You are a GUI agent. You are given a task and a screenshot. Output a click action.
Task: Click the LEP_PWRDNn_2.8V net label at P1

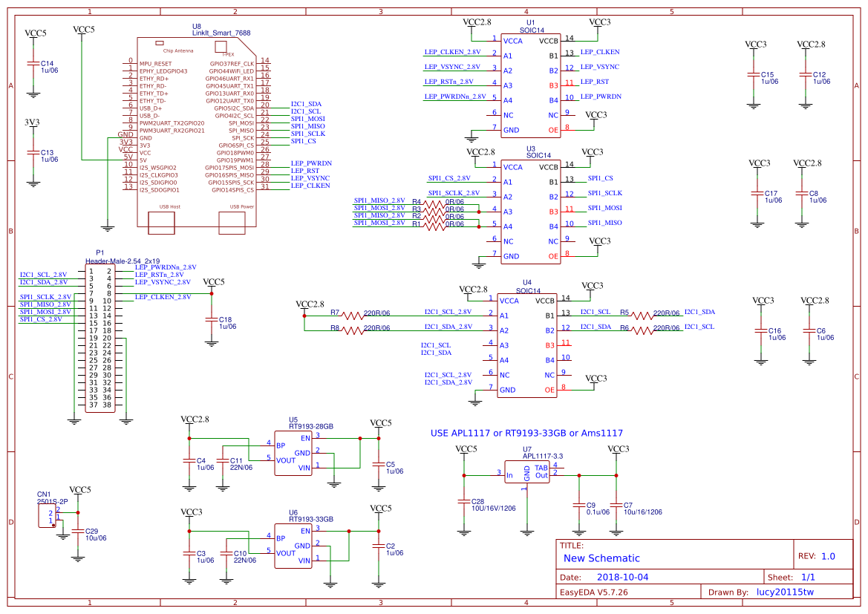pos(166,267)
